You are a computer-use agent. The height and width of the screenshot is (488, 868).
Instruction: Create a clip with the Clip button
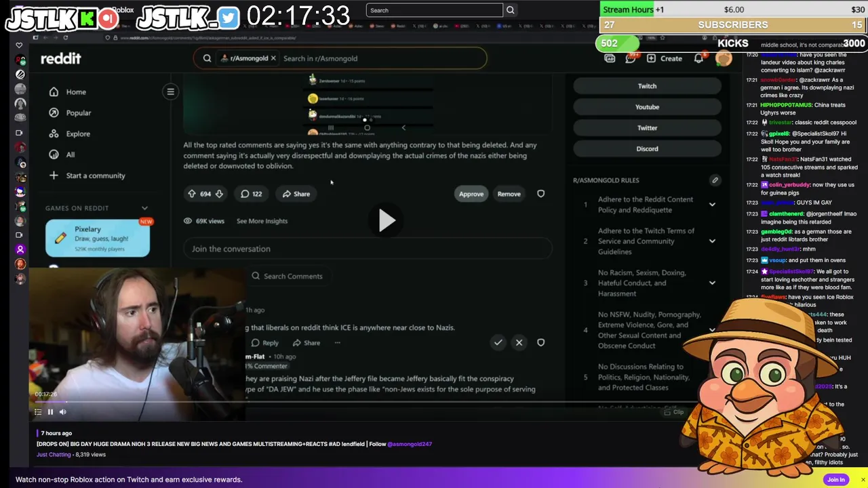click(x=674, y=412)
